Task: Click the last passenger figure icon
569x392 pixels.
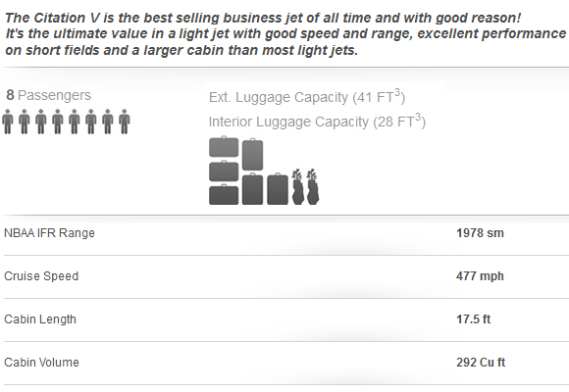Action: click(125, 122)
